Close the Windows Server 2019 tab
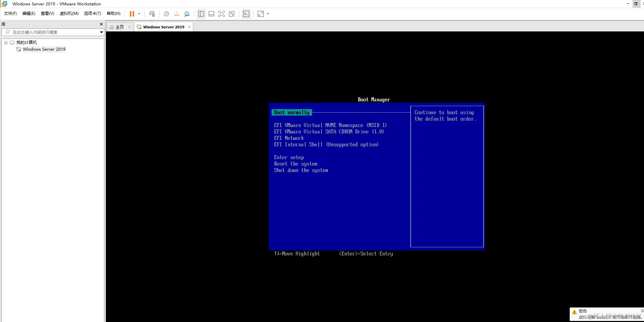Screen dimensions: 644x322 pos(189,27)
